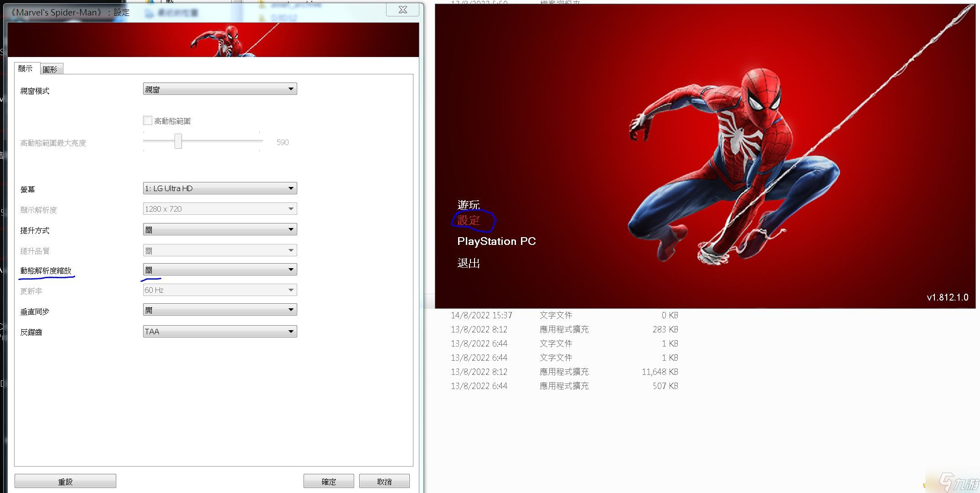
Task: Close the Marvel's Spider-Man settings dialog
Action: click(402, 10)
